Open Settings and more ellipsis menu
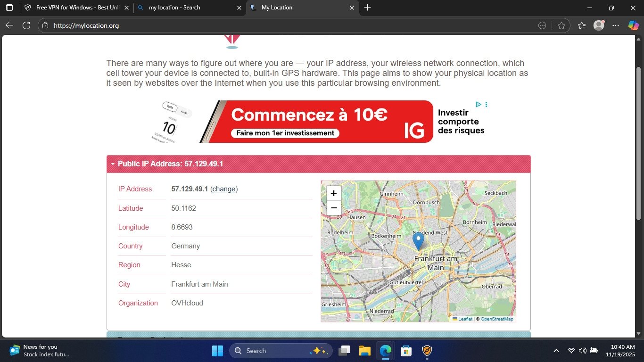The image size is (644, 362). 616,25
